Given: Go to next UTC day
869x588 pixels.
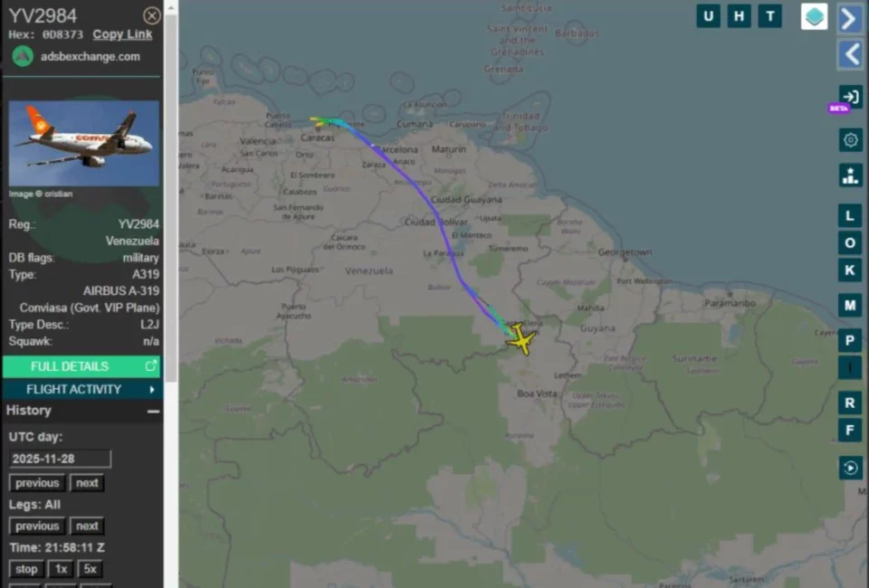Looking at the screenshot, I should [87, 483].
